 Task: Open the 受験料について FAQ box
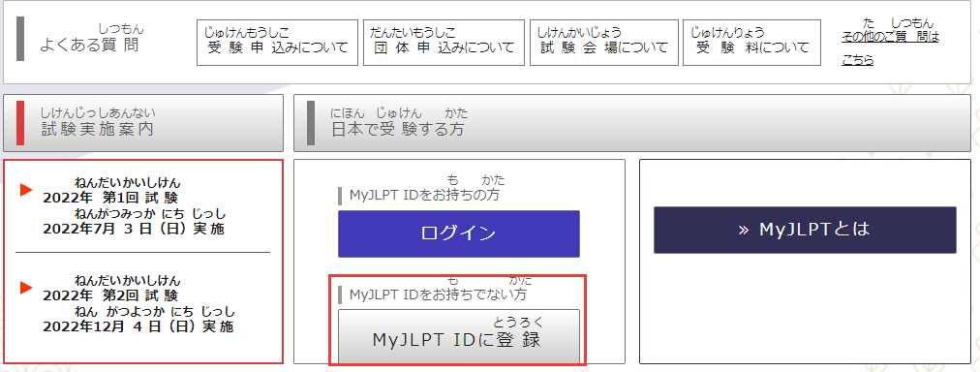751,43
